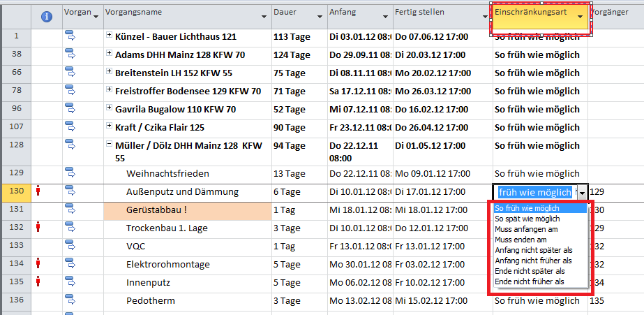This screenshot has width=644, height=315.
Task: Click red person icon in row 134
Action: point(38,263)
